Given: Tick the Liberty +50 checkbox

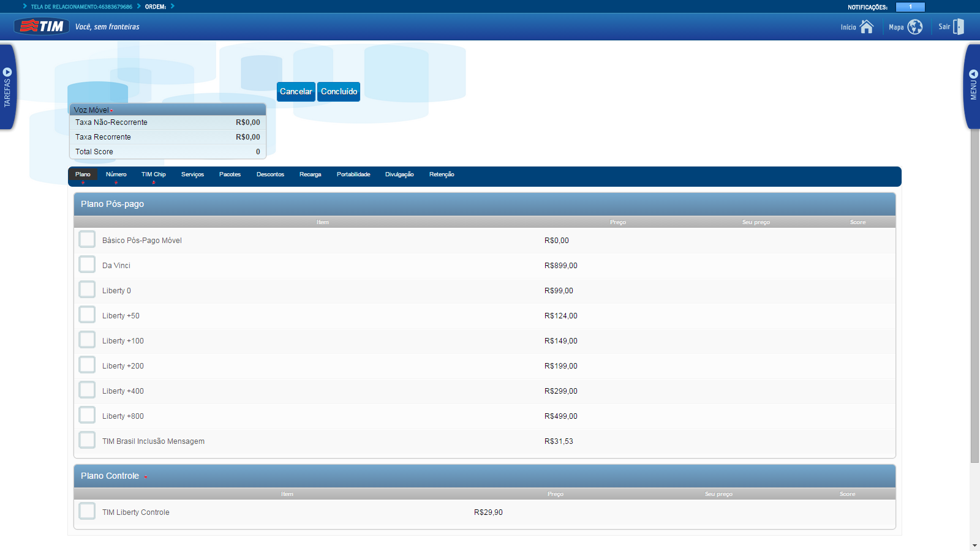Looking at the screenshot, I should (x=87, y=315).
